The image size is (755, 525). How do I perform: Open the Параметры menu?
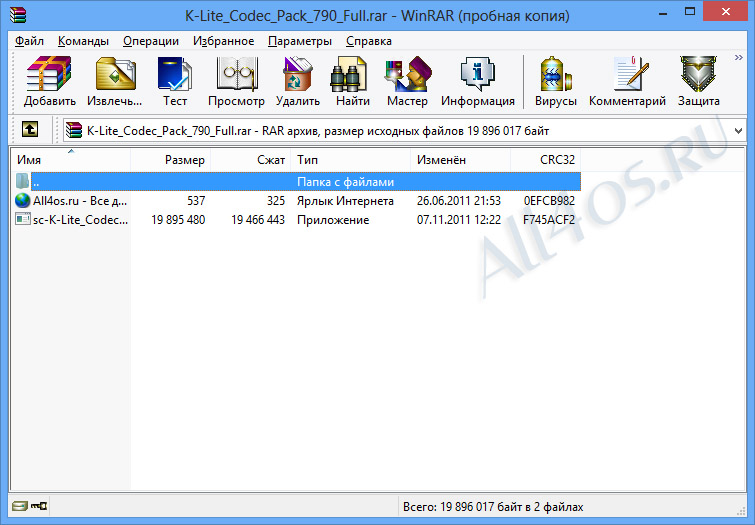pos(299,41)
